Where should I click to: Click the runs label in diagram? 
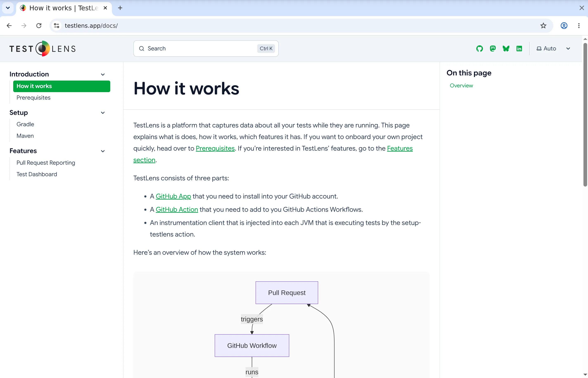[x=252, y=372]
